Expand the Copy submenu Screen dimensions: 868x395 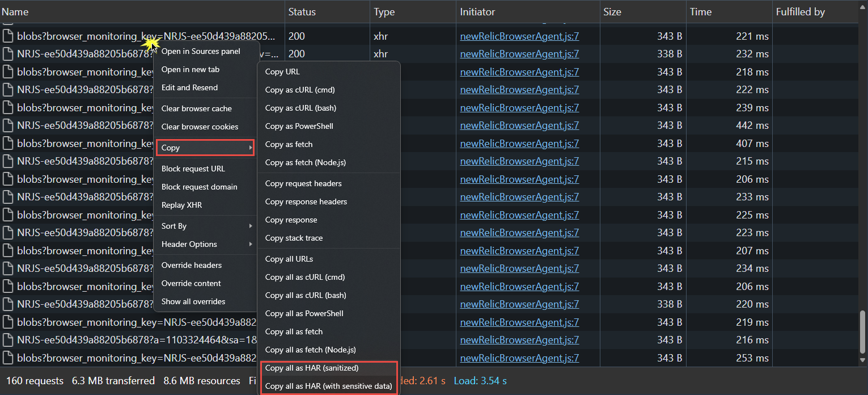(204, 148)
